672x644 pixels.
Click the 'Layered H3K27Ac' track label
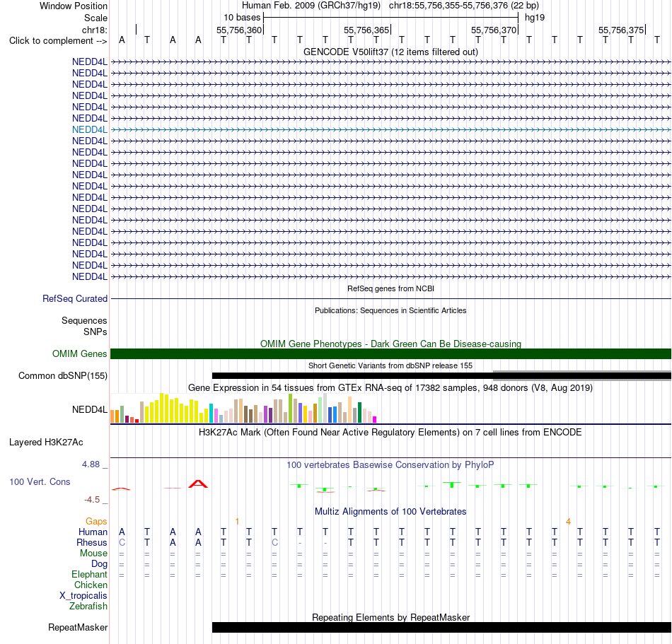click(x=46, y=442)
